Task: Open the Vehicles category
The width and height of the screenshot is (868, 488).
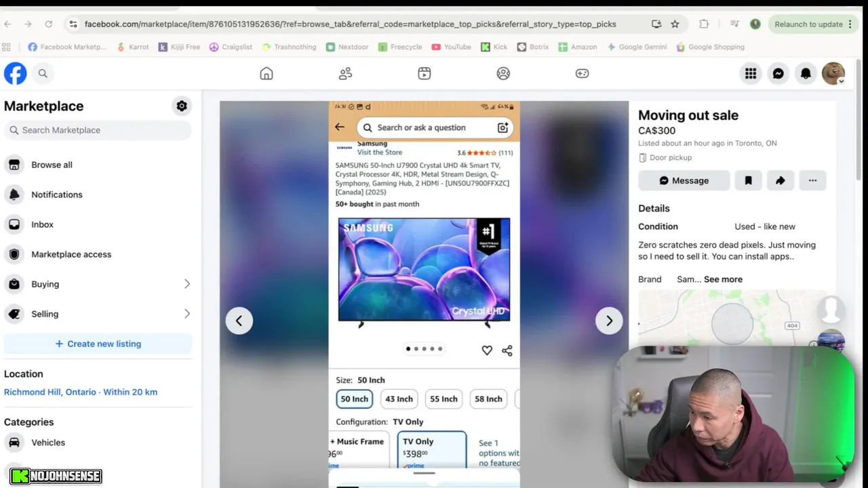Action: click(x=98, y=443)
